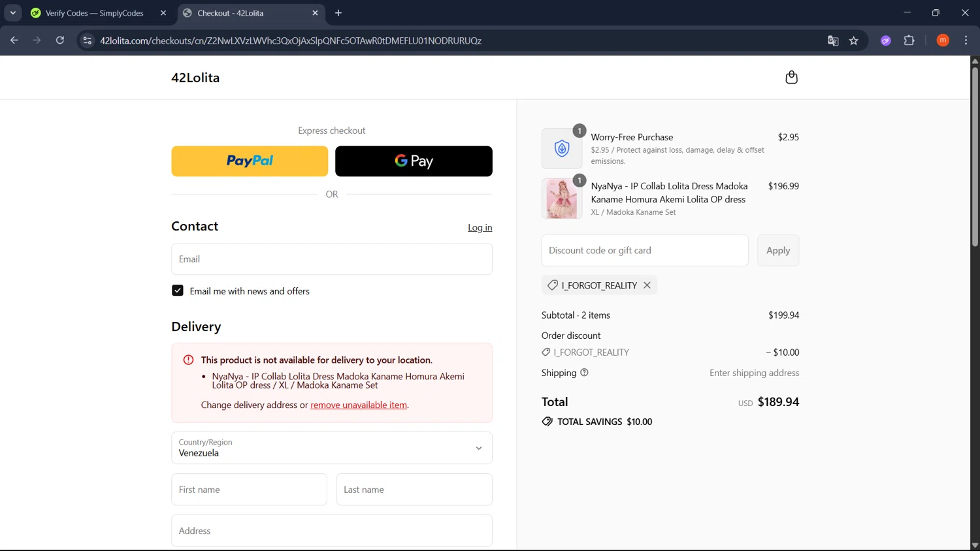Open the tab search dropdown arrow
Image resolution: width=980 pixels, height=551 pixels.
click(x=12, y=13)
